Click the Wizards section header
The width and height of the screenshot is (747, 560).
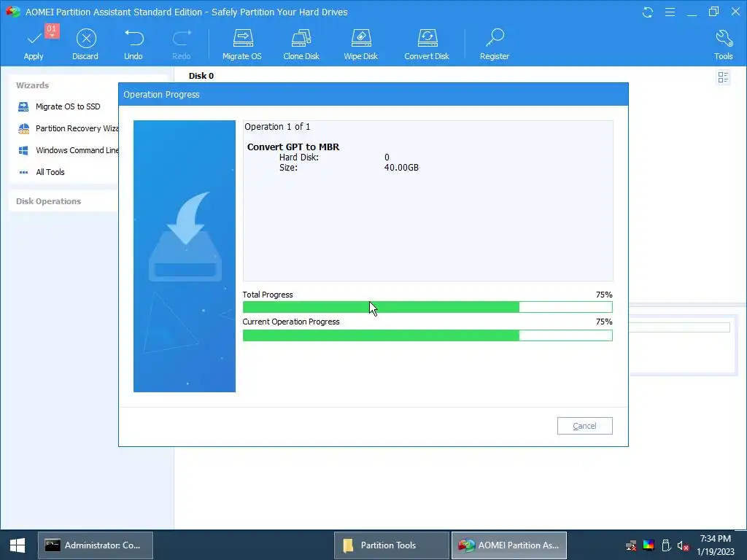pos(32,85)
